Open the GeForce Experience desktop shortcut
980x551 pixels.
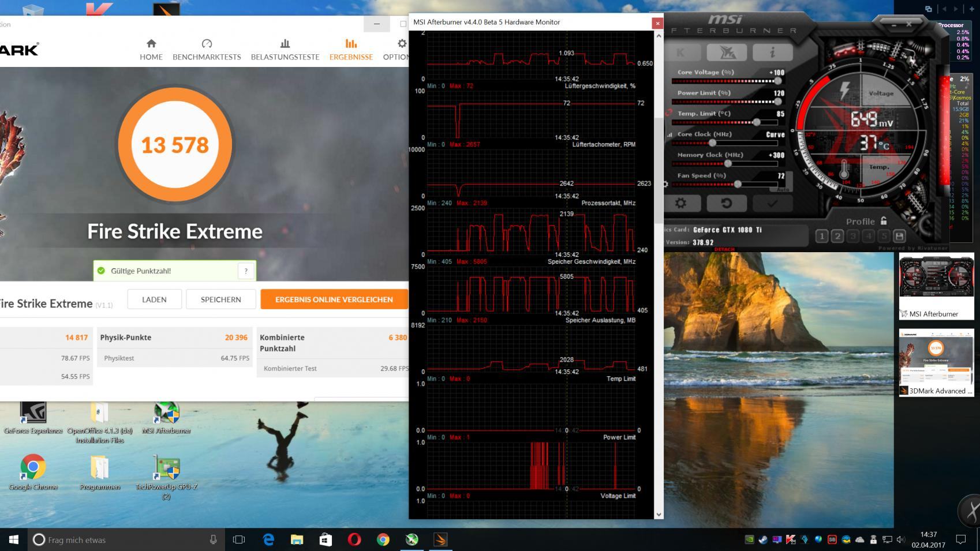33,418
